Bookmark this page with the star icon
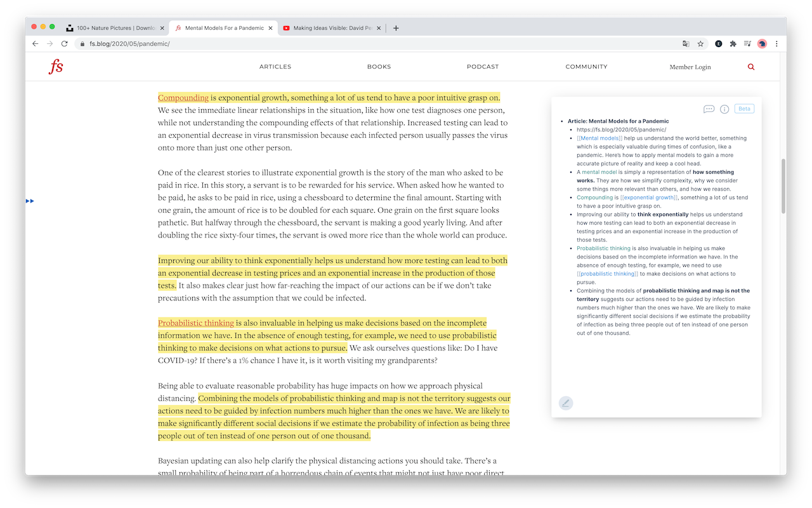Image resolution: width=812 pixels, height=508 pixels. pyautogui.click(x=700, y=44)
